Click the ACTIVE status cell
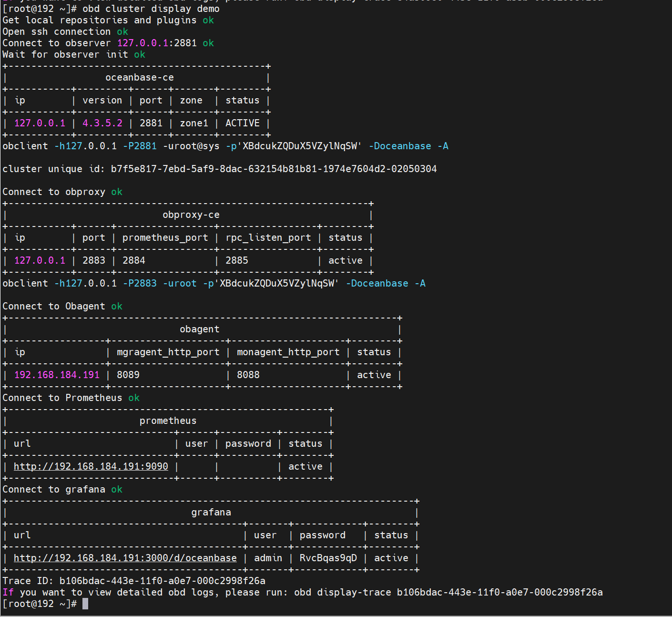The height and width of the screenshot is (617, 672). [x=243, y=123]
